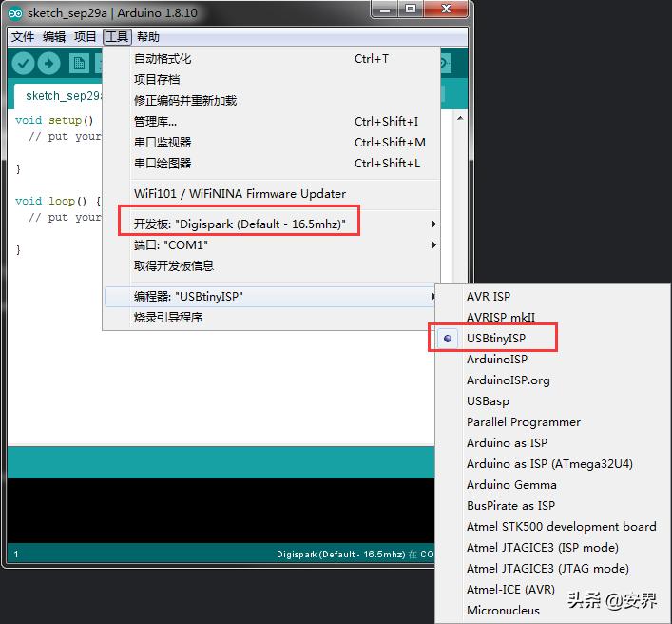Screen dimensions: 672x624
Task: Click the void loop() code line
Action: point(58,201)
